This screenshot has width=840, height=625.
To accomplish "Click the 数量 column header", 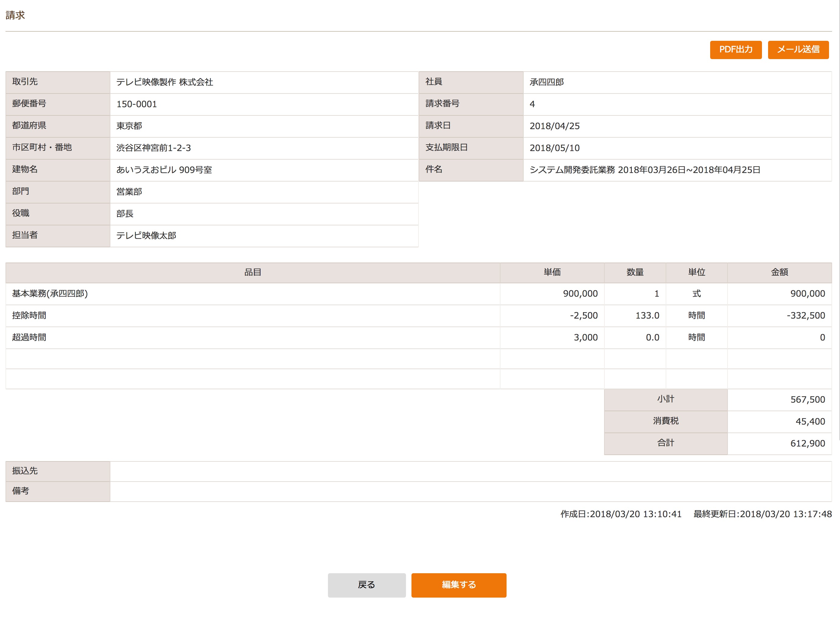I will click(635, 272).
